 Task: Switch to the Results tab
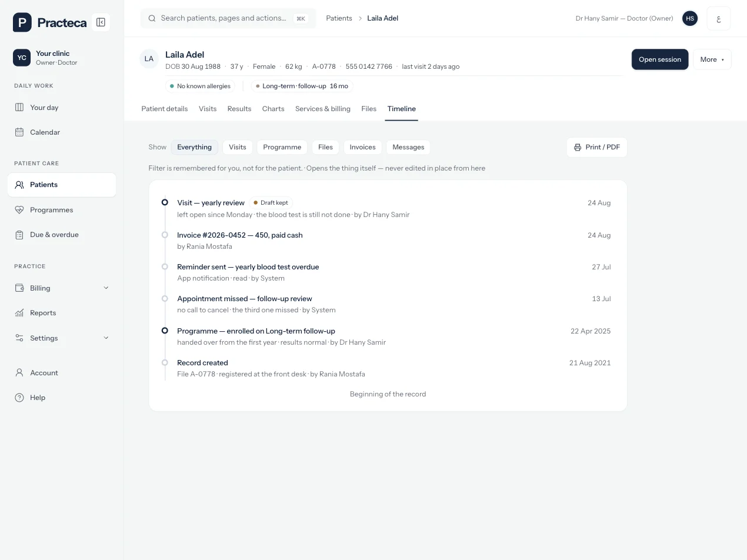(239, 109)
